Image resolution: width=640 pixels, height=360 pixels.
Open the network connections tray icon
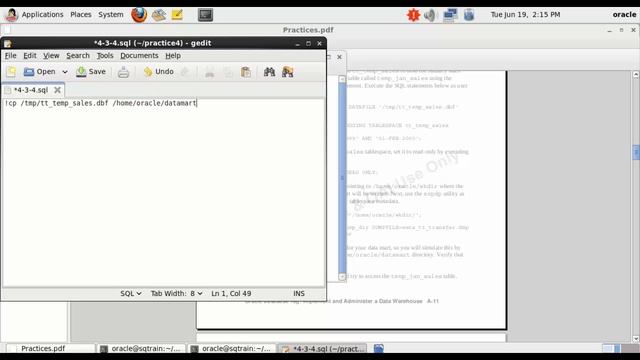click(x=450, y=15)
